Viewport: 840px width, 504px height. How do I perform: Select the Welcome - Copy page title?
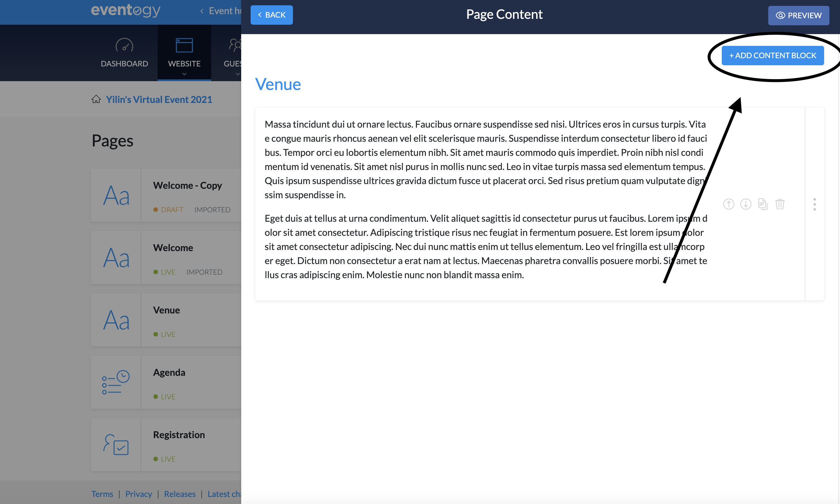coord(187,186)
